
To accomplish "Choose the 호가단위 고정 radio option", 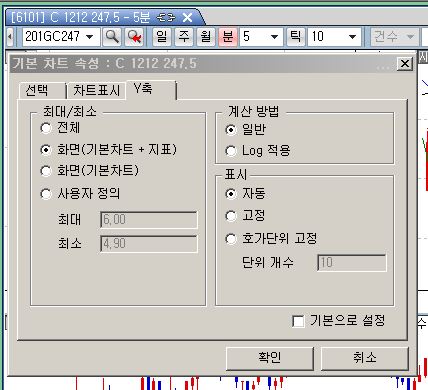I will [231, 238].
